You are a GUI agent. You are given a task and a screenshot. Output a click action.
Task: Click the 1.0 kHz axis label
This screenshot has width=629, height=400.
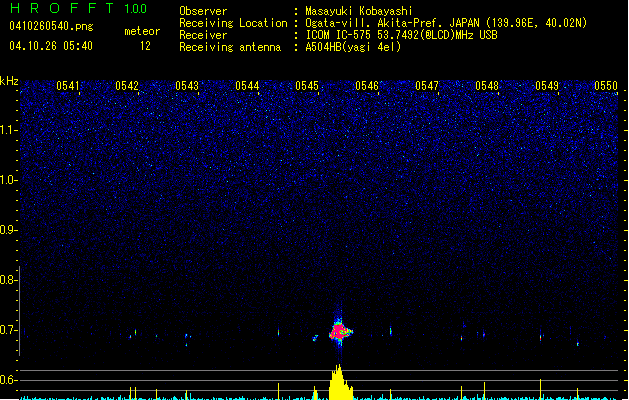tap(8, 180)
